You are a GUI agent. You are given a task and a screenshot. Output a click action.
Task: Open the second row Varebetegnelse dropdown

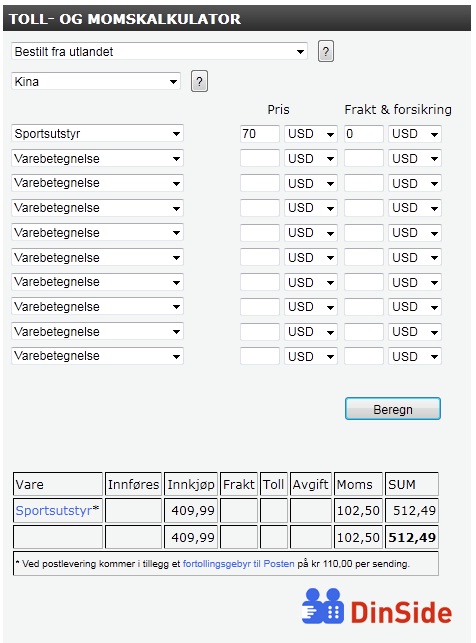coord(97,159)
